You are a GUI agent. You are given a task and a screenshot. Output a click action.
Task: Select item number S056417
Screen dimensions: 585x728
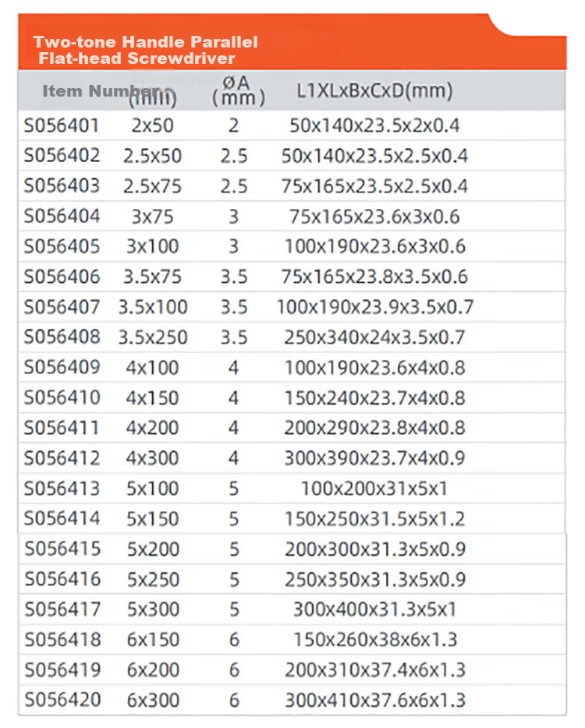click(62, 610)
